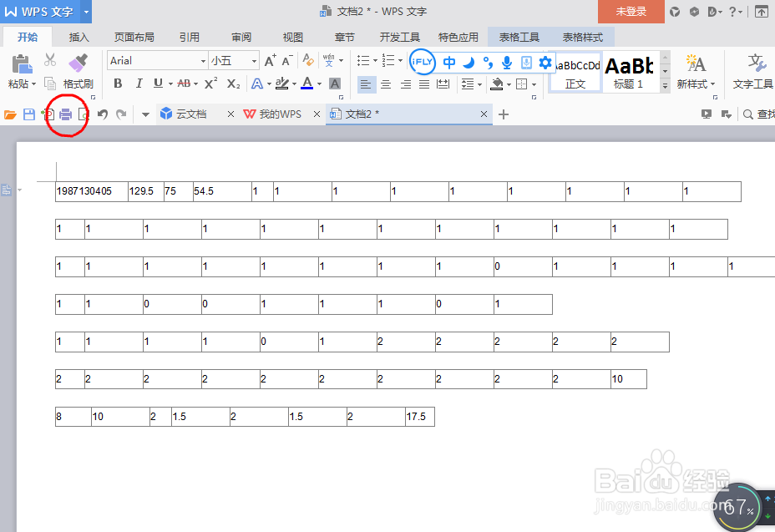Toggle center text alignment

[386, 84]
